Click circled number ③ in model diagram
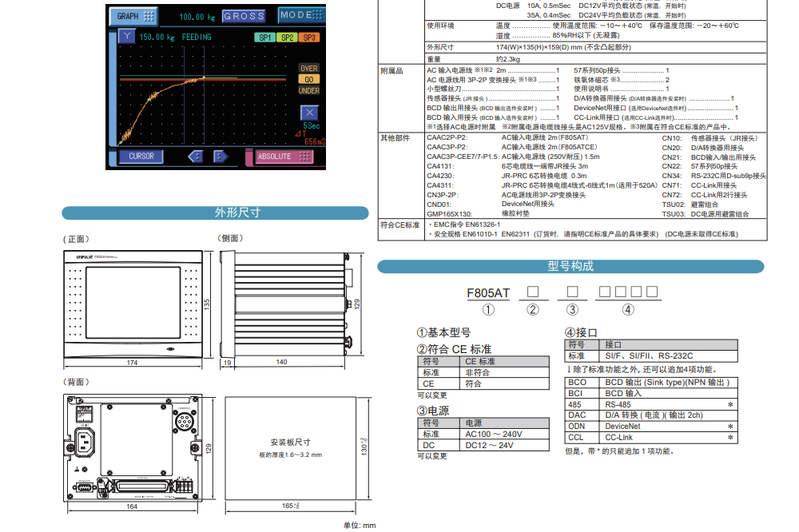Viewport: 799px width, 532px height. [x=572, y=309]
